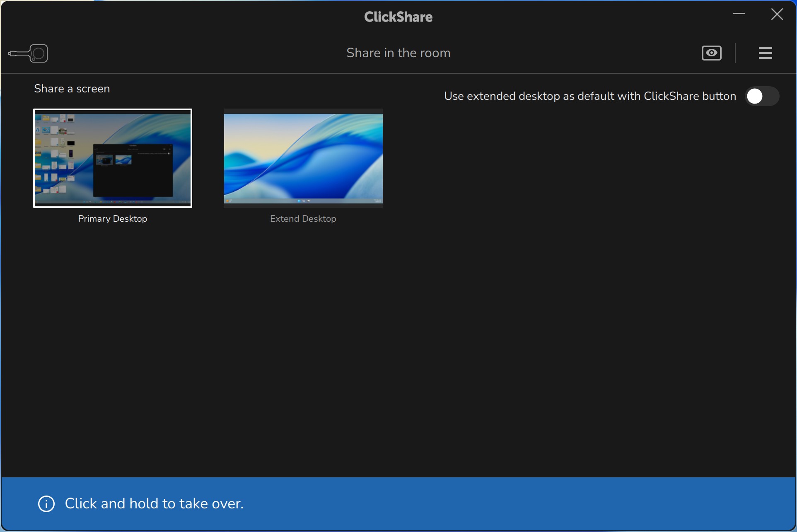Image resolution: width=797 pixels, height=532 pixels.
Task: Select the Primary Desktop thumbnail
Action: click(x=113, y=158)
